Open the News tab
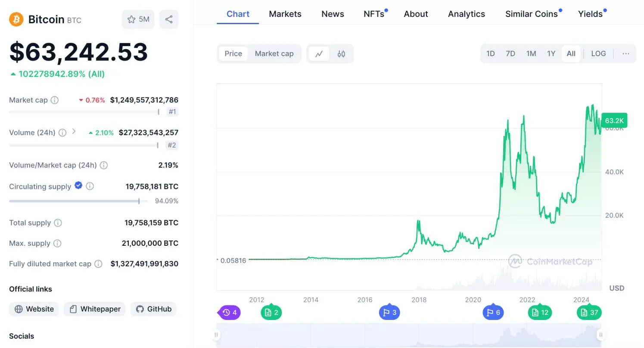644x348 pixels. point(333,14)
